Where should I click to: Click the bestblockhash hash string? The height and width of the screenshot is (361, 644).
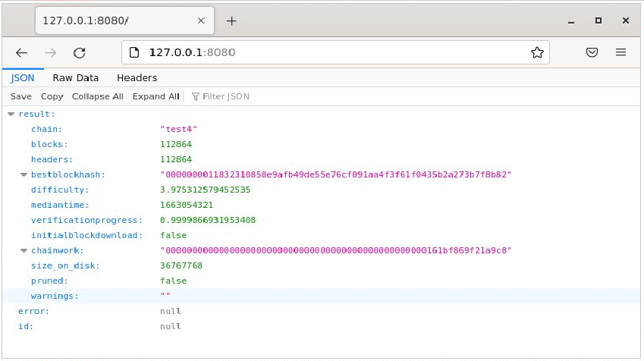pyautogui.click(x=335, y=174)
